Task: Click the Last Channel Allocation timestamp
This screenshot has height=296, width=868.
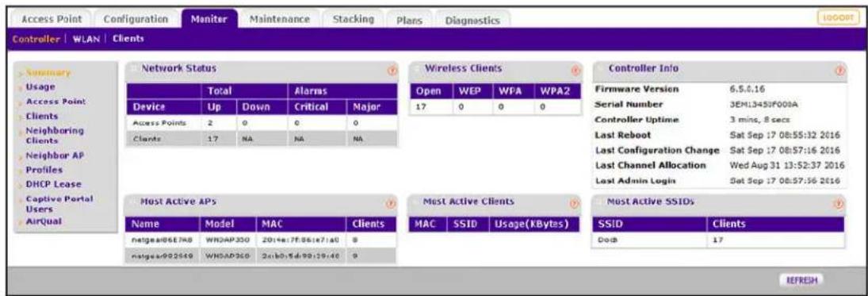Action: [786, 165]
